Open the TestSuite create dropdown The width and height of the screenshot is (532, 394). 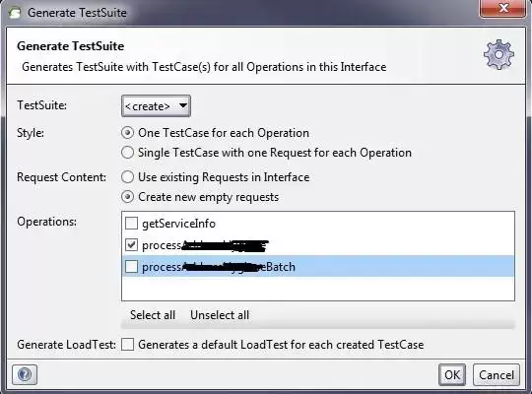(156, 106)
